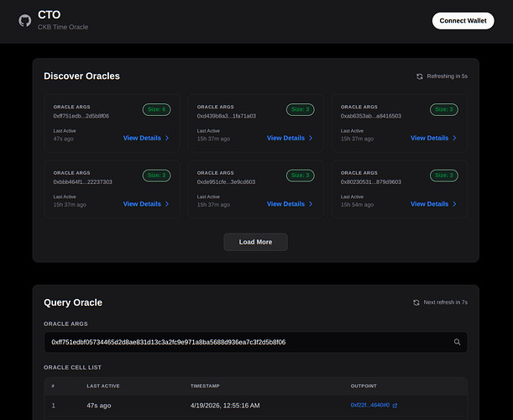The image size is (513, 420).
Task: Click Size: 3 badge on 0xbbb464f1 card
Action: pyautogui.click(x=156, y=176)
